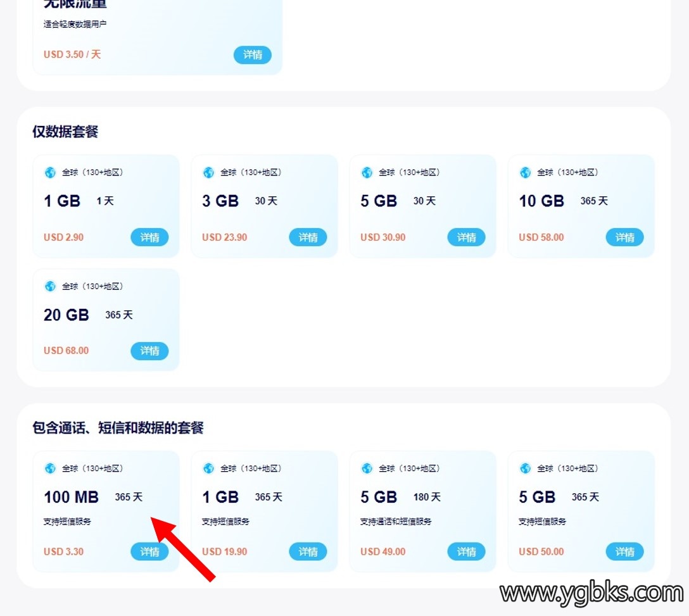Show 详情 for the USD 30.90 plan

tap(466, 237)
